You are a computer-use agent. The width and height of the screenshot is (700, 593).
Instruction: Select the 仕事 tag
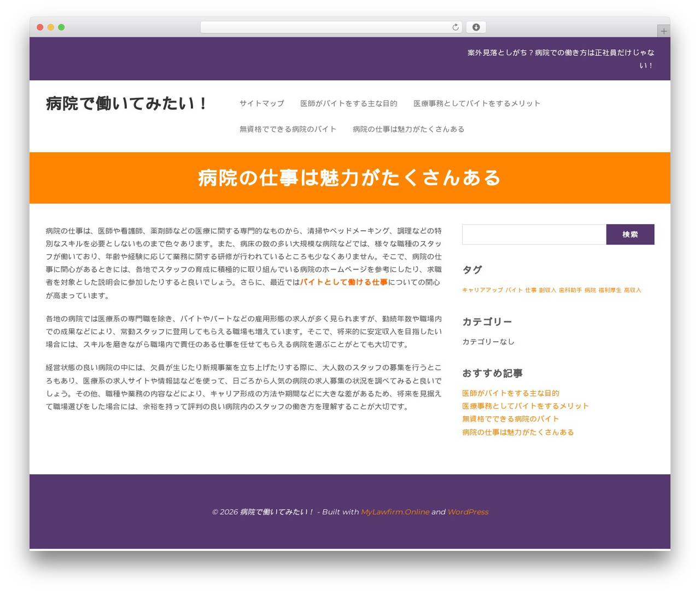coord(530,290)
